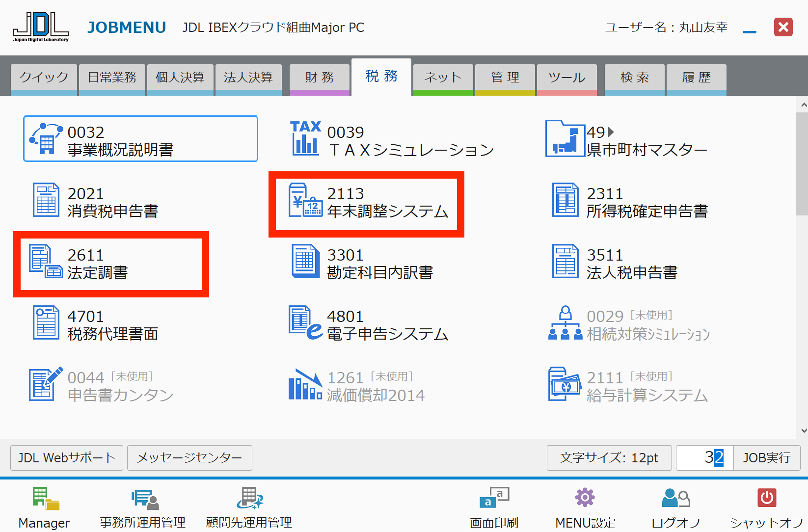Click the JOB number input field
This screenshot has height=532, width=808.
click(x=705, y=458)
